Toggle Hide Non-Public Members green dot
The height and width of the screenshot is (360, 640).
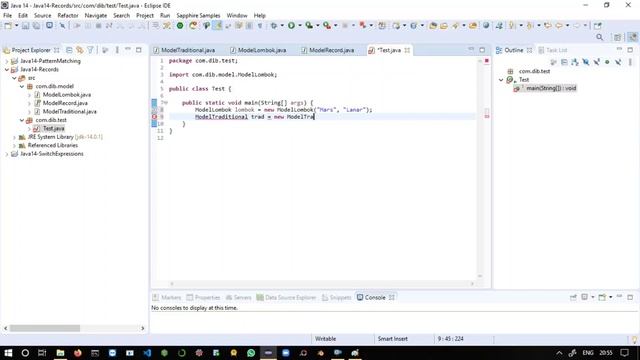[607, 62]
